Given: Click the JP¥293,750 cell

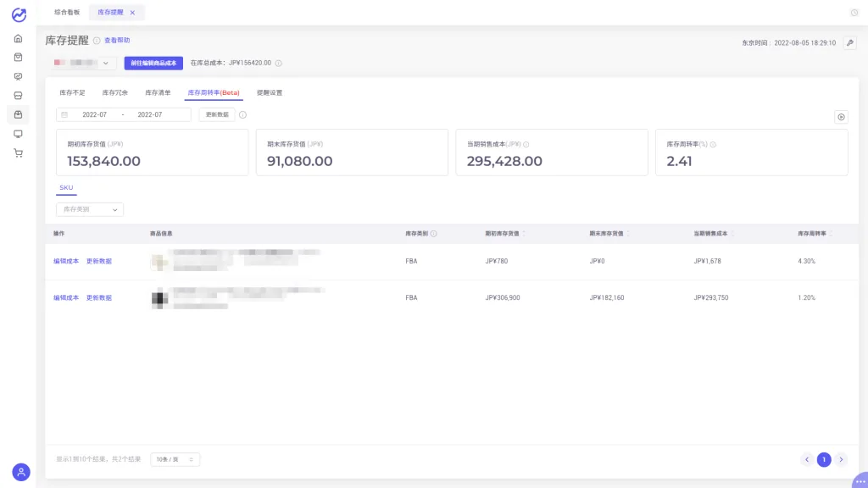Looking at the screenshot, I should coord(711,297).
